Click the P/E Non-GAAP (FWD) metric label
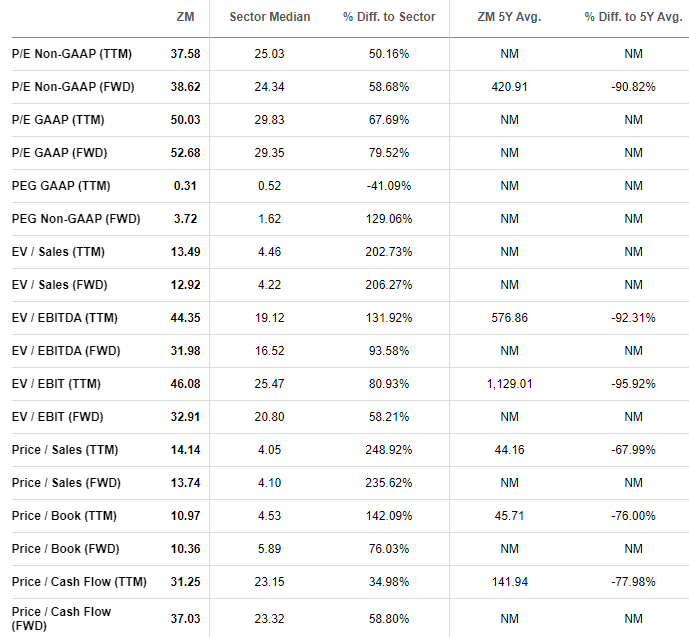This screenshot has width=689, height=637. pyautogui.click(x=73, y=87)
